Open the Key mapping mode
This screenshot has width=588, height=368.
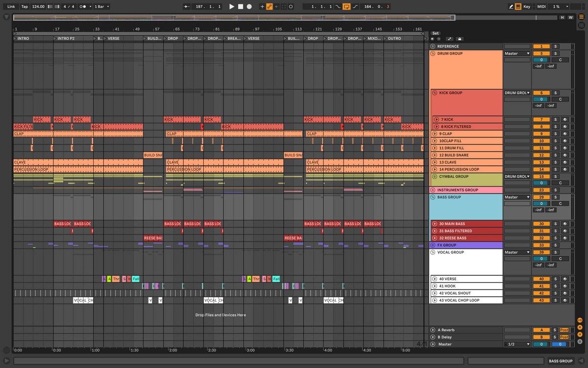coord(527,7)
